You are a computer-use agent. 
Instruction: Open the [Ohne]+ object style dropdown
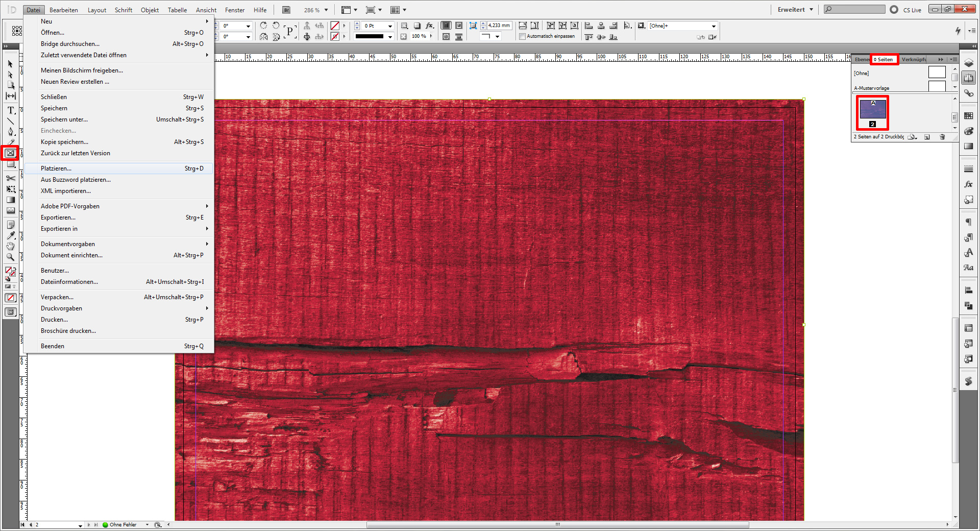713,26
